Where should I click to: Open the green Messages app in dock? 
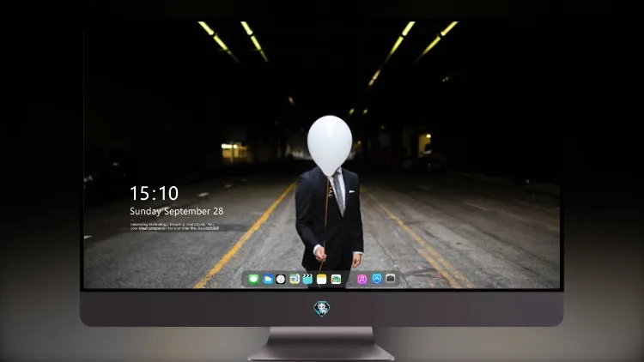(x=253, y=279)
